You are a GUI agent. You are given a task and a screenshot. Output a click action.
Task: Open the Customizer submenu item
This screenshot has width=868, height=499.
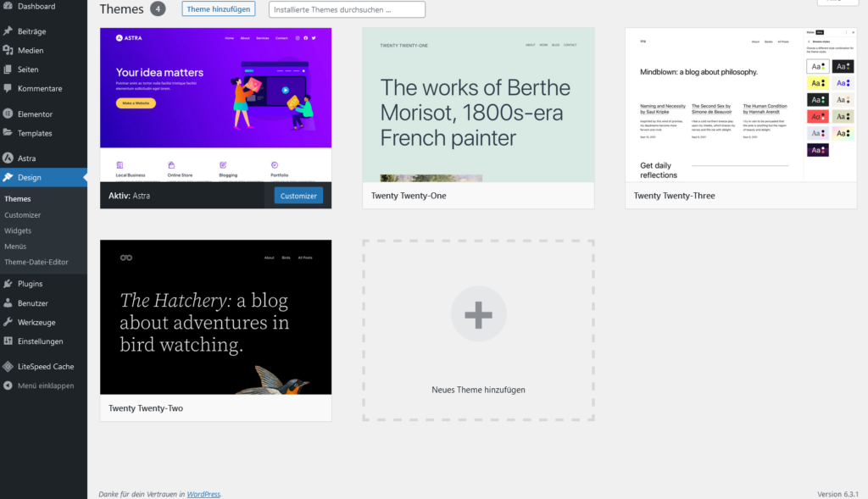22,215
